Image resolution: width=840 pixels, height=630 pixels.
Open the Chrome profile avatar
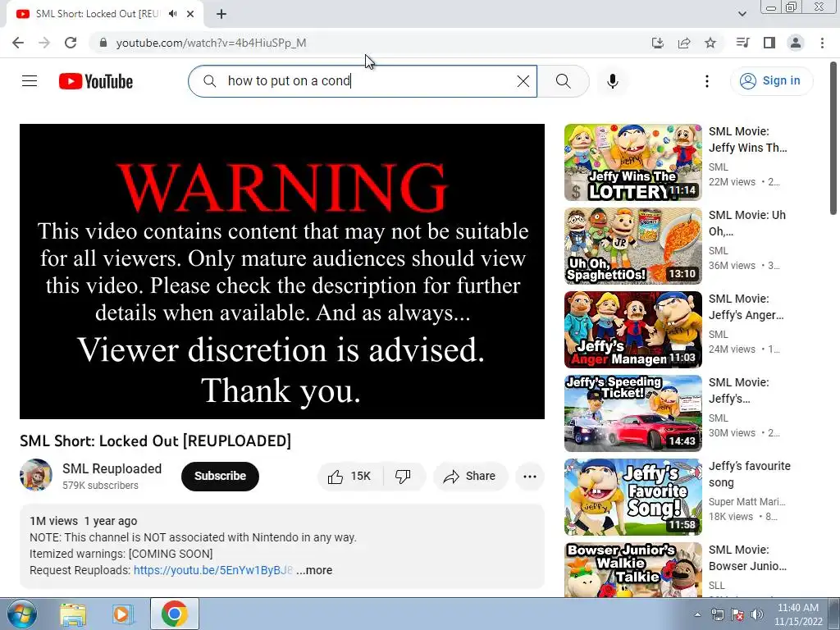point(796,43)
